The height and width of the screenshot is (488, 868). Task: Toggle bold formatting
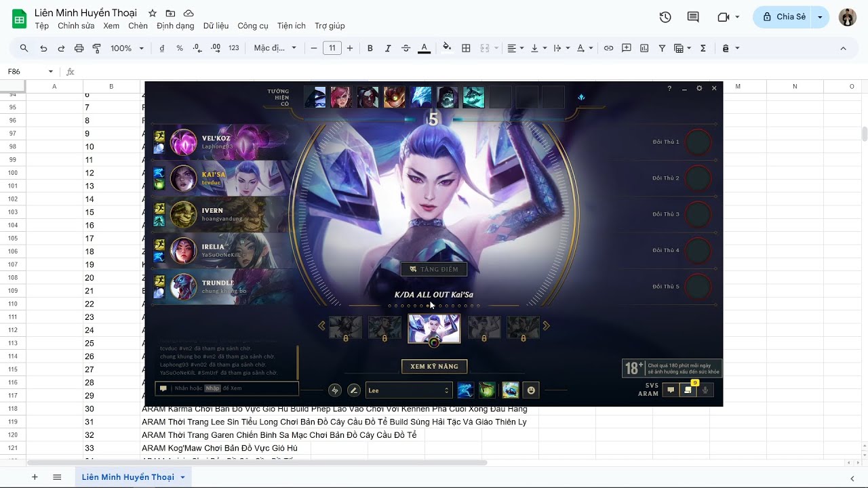pyautogui.click(x=370, y=48)
